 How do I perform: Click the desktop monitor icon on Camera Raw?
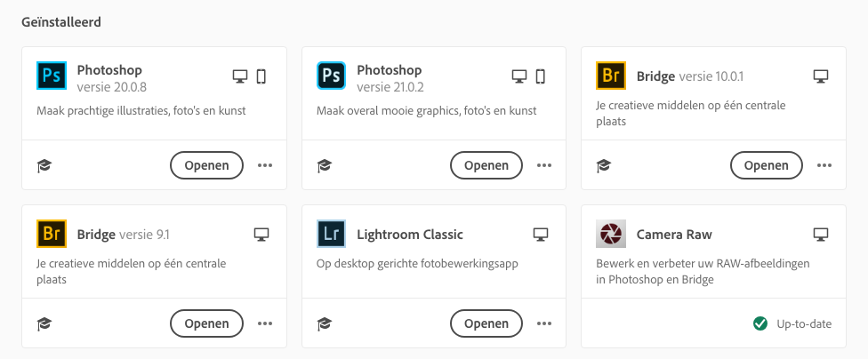tap(821, 235)
